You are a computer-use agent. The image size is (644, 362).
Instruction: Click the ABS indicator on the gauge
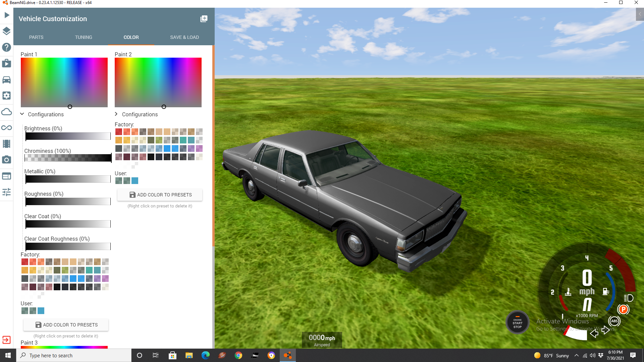click(x=614, y=321)
